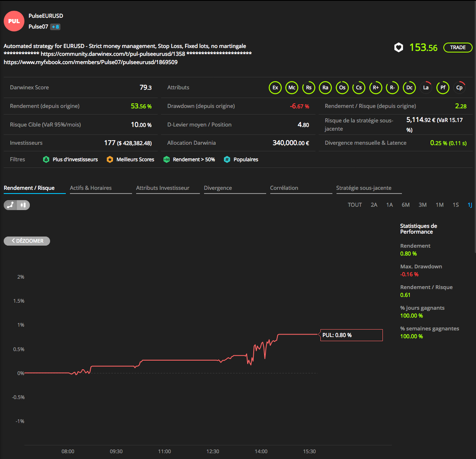
Task: Click the Ra attribute circle
Action: pos(325,88)
